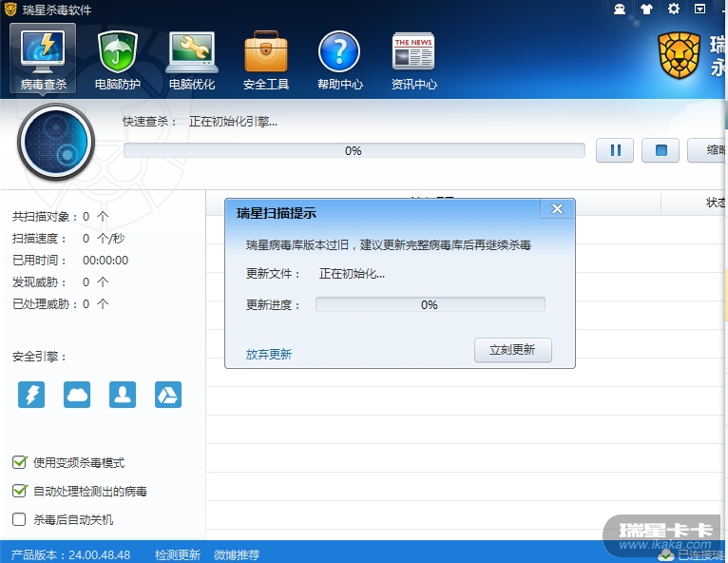This screenshot has width=728, height=563.
Task: Click the 正在初始化引擎 status text
Action: coord(233,122)
